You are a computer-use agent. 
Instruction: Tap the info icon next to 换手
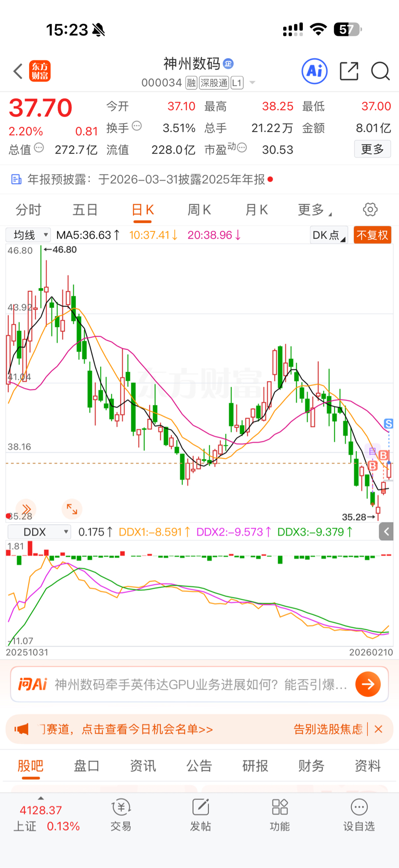pos(137,126)
